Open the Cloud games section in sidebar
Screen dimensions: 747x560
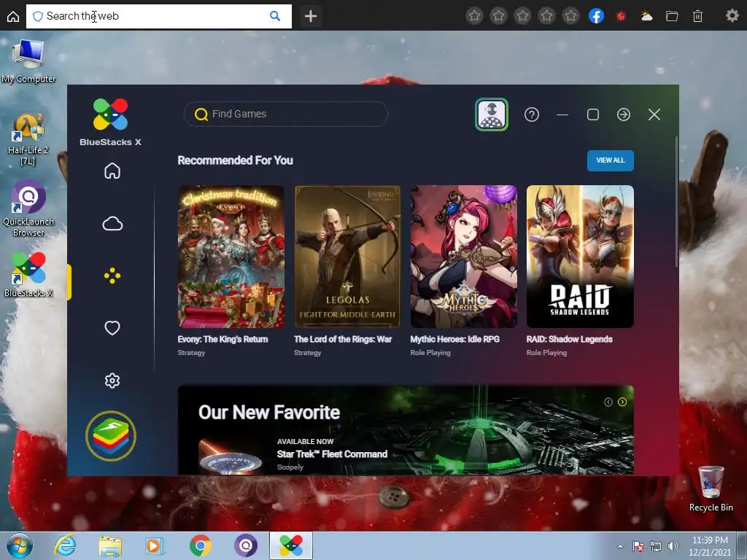coord(112,223)
